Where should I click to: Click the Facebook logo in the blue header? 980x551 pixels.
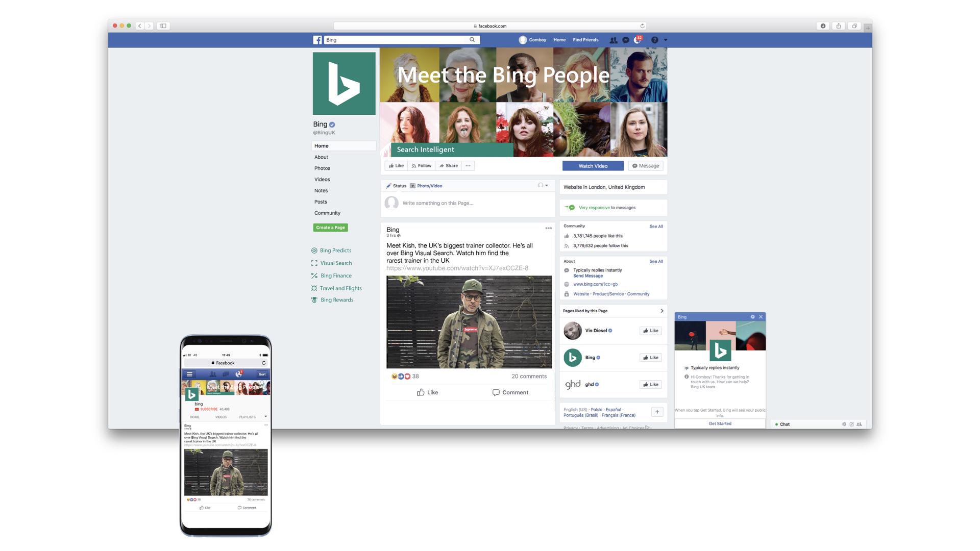[x=317, y=40]
